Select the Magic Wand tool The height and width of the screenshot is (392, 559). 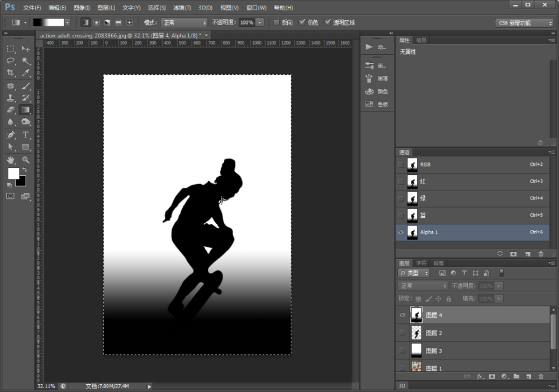tap(26, 61)
